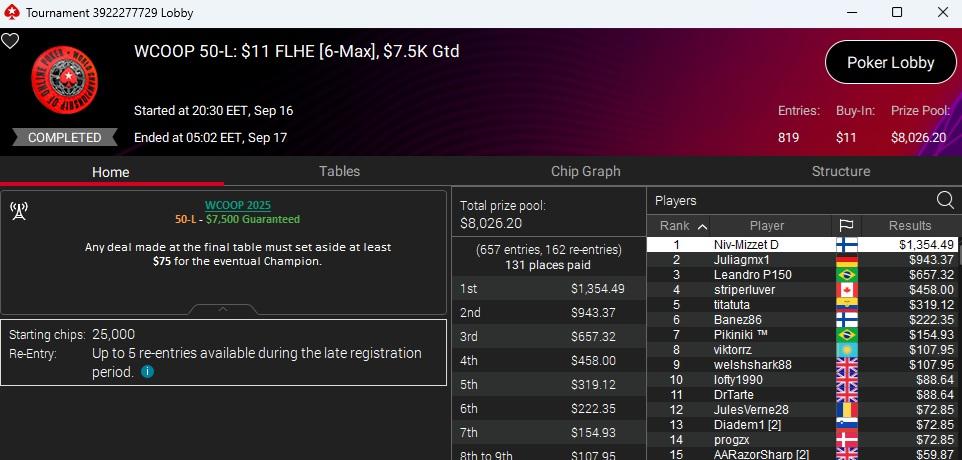Add tournament to favorites with heart icon
This screenshot has height=460, width=962.
[10, 41]
